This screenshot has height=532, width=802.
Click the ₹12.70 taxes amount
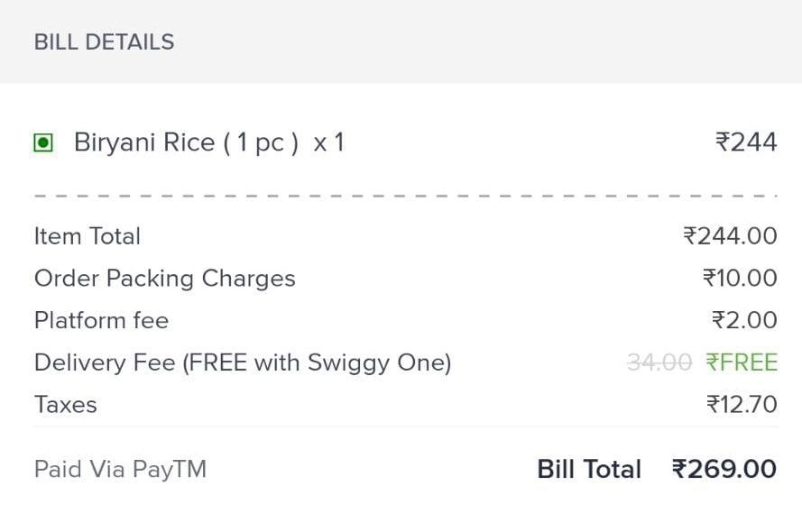[x=742, y=404]
